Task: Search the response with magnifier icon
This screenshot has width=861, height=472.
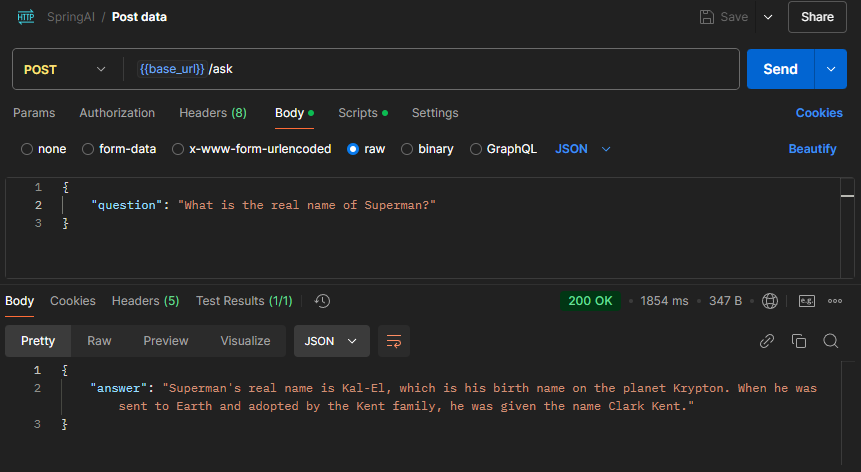Action: pos(830,341)
